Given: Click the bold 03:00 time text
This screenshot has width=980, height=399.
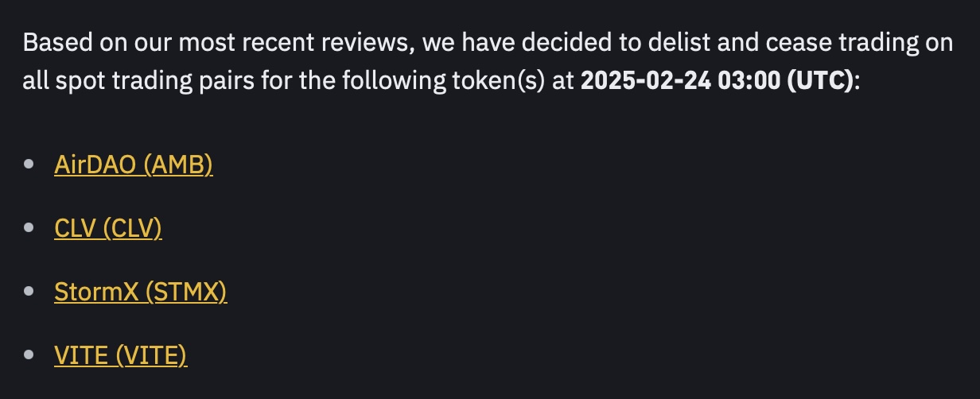Looking at the screenshot, I should (x=750, y=81).
